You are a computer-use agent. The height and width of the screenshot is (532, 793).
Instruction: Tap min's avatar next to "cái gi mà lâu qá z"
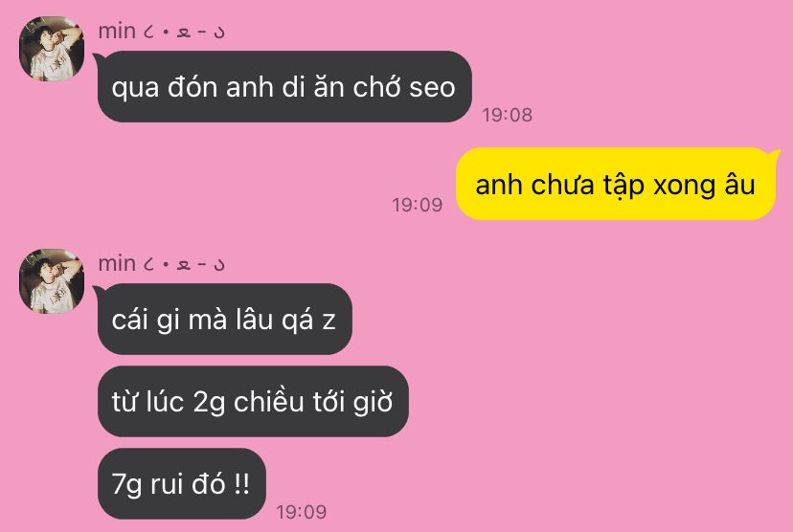[x=52, y=281]
